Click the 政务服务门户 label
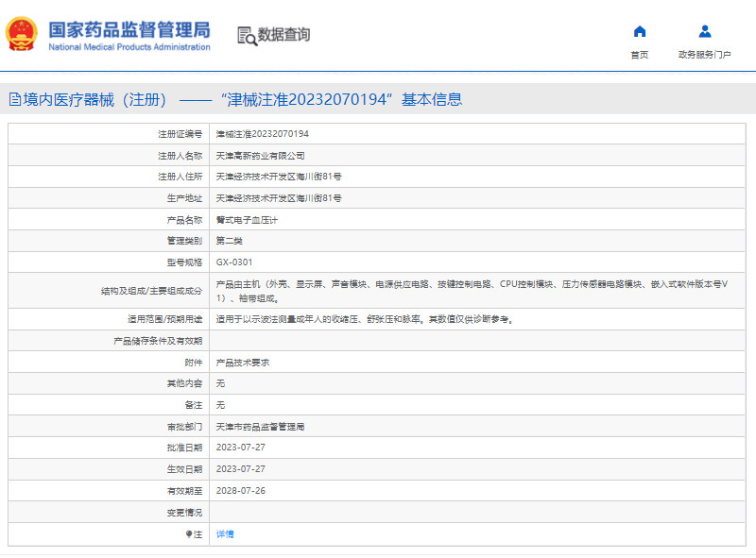The height and width of the screenshot is (558, 756). coord(704,55)
